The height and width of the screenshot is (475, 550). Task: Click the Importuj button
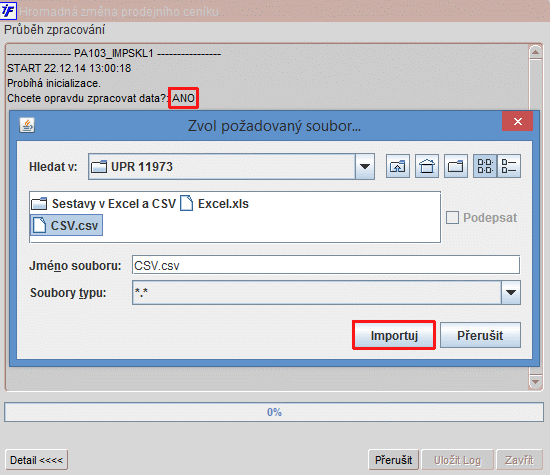(x=394, y=335)
